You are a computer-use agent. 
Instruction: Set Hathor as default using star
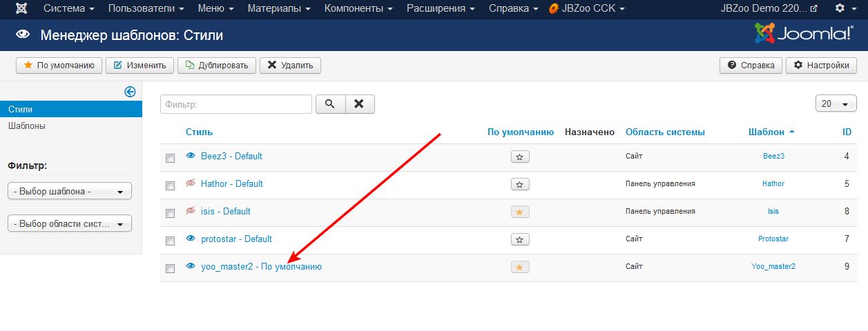[520, 184]
